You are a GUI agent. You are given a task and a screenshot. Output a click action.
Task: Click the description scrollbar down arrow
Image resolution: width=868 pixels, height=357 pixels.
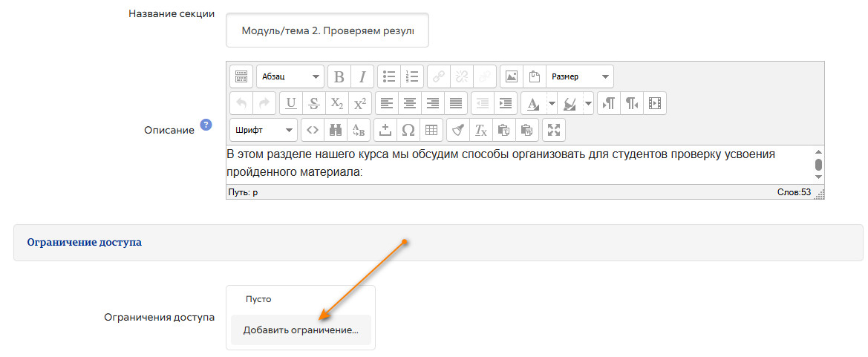pyautogui.click(x=819, y=177)
